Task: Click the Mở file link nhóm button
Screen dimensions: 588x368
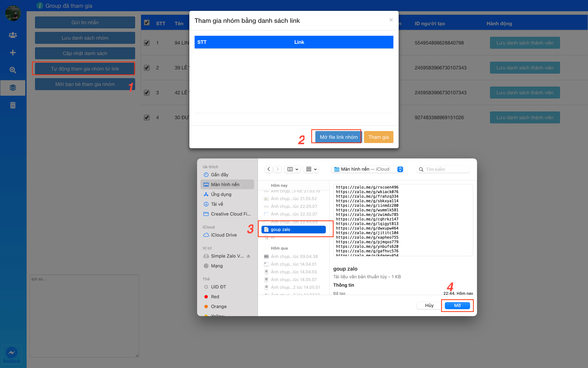Action: (339, 137)
